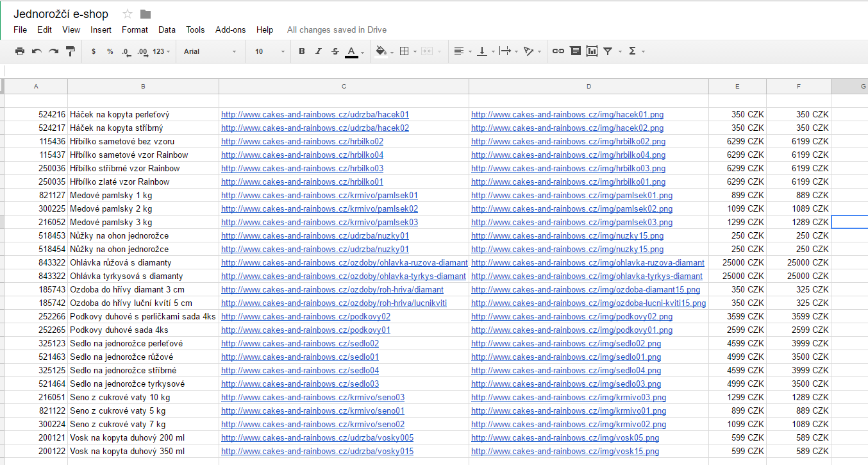Star the Jednorožčí e-shop document

(x=127, y=14)
